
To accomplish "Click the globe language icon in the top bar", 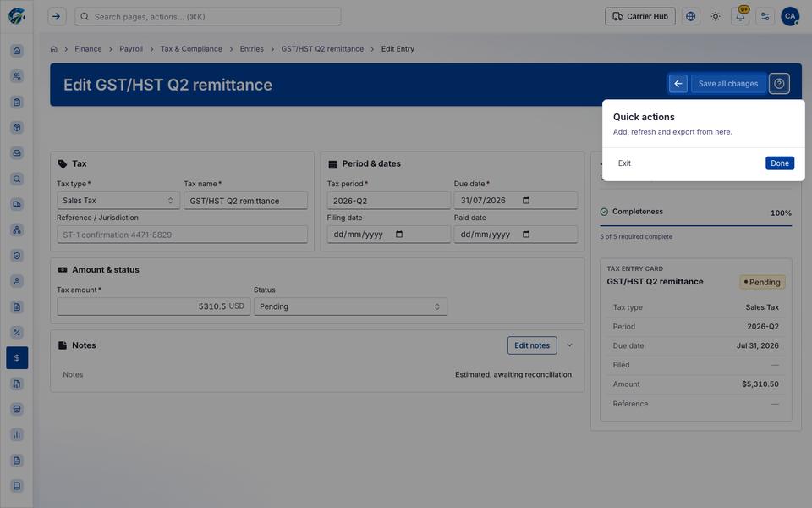I will point(690,17).
